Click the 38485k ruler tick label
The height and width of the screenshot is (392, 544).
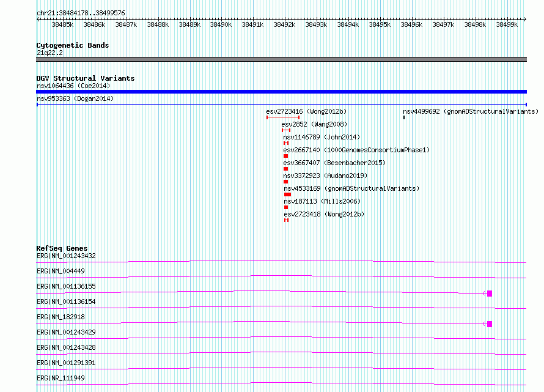(x=62, y=24)
